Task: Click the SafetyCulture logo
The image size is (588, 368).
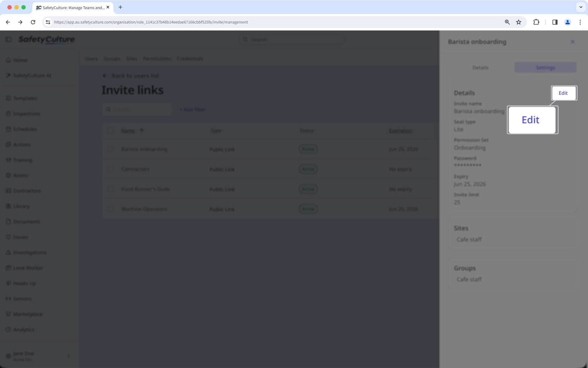Action: pyautogui.click(x=47, y=40)
